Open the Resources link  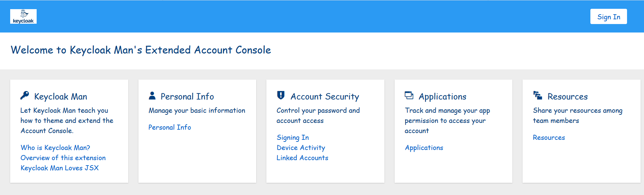click(x=549, y=137)
